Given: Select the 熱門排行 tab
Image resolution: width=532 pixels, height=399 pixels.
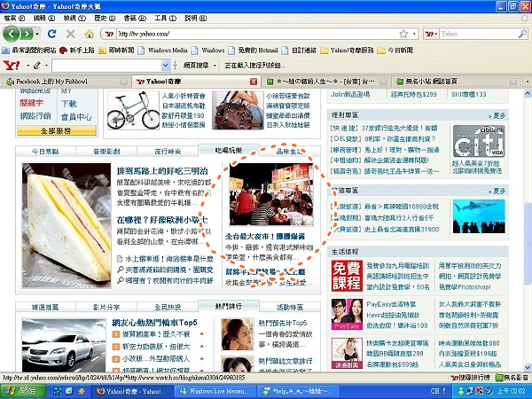Looking at the screenshot, I should click(x=229, y=307).
